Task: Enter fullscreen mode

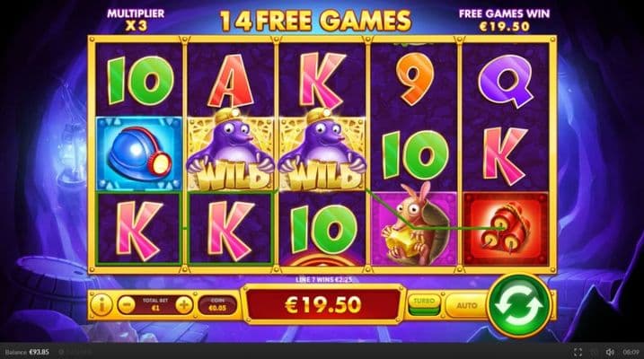Action: click(578, 352)
